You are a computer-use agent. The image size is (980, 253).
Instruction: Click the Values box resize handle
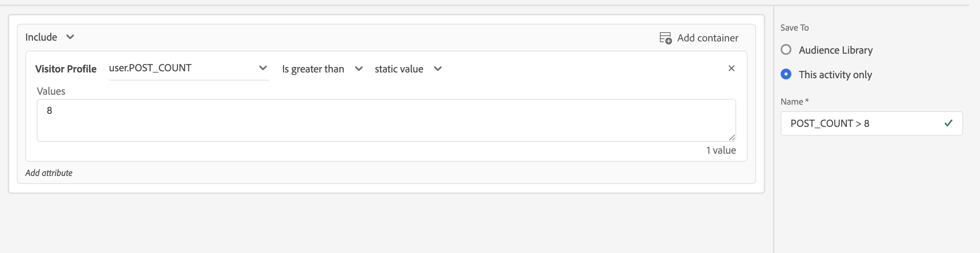(x=732, y=138)
